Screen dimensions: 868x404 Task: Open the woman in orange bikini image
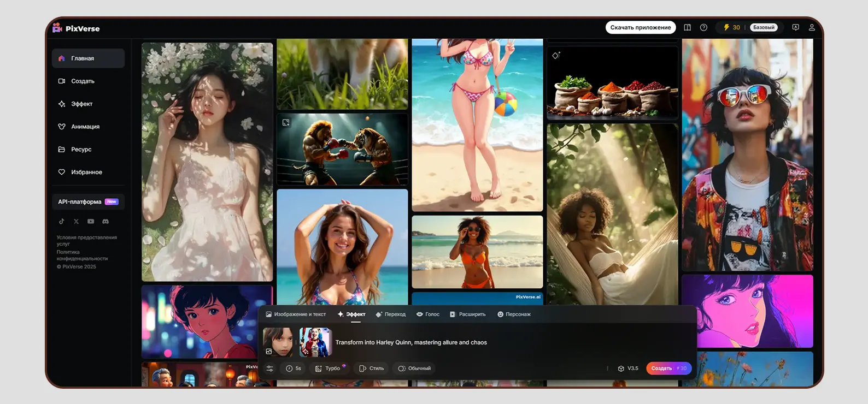(477, 252)
